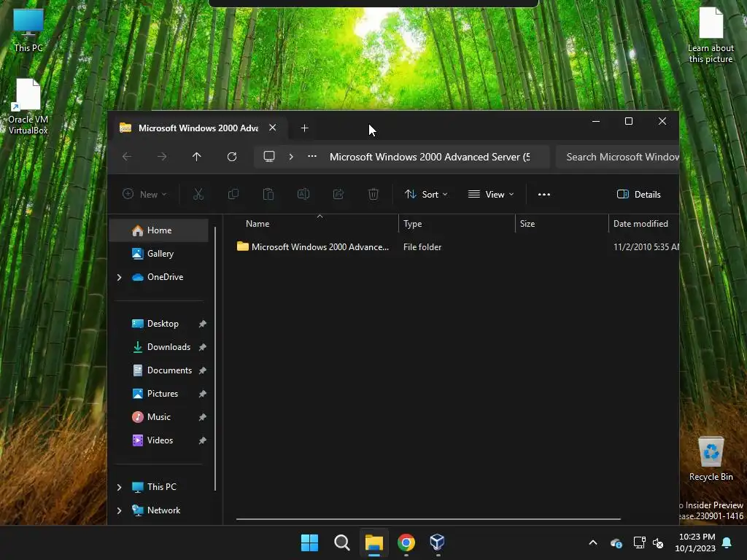This screenshot has width=747, height=560.
Task: Click the Share icon in toolbar
Action: (338, 194)
